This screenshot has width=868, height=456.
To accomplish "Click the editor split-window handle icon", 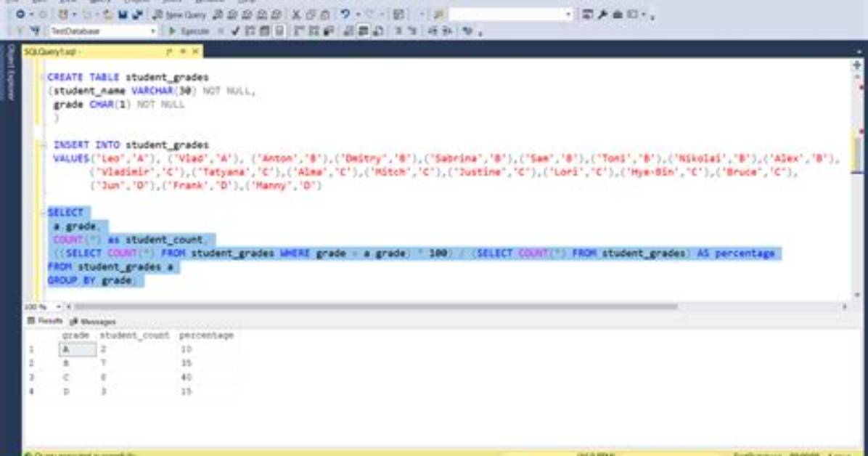I will [857, 65].
